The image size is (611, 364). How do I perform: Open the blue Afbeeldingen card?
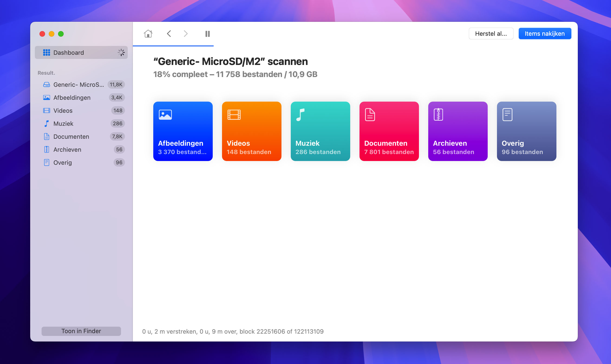coord(183,131)
